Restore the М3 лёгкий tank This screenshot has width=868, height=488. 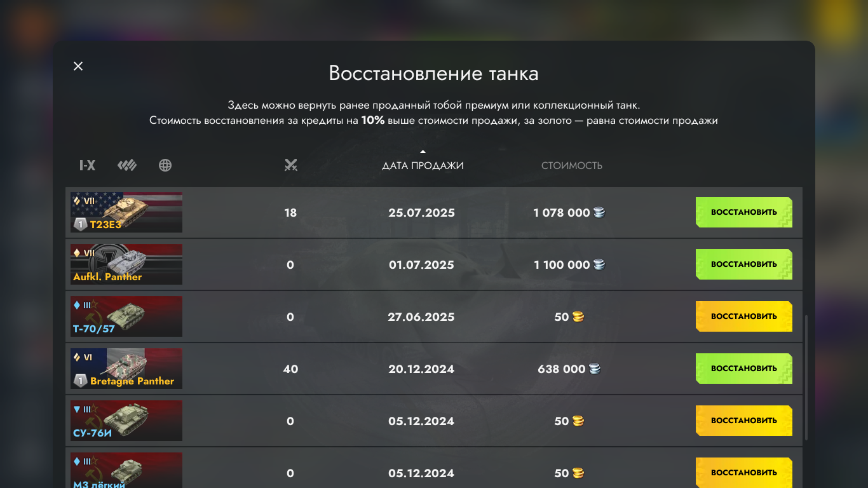point(743,472)
